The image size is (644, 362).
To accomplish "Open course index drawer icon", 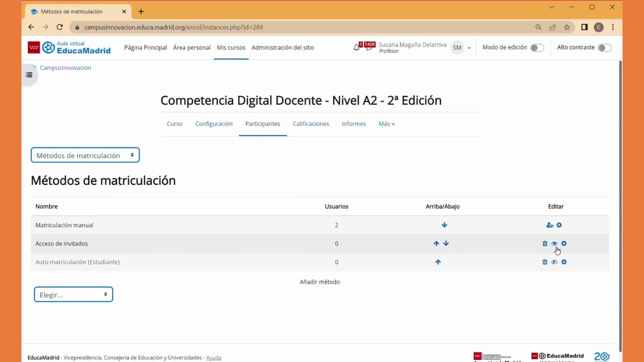I will point(29,75).
